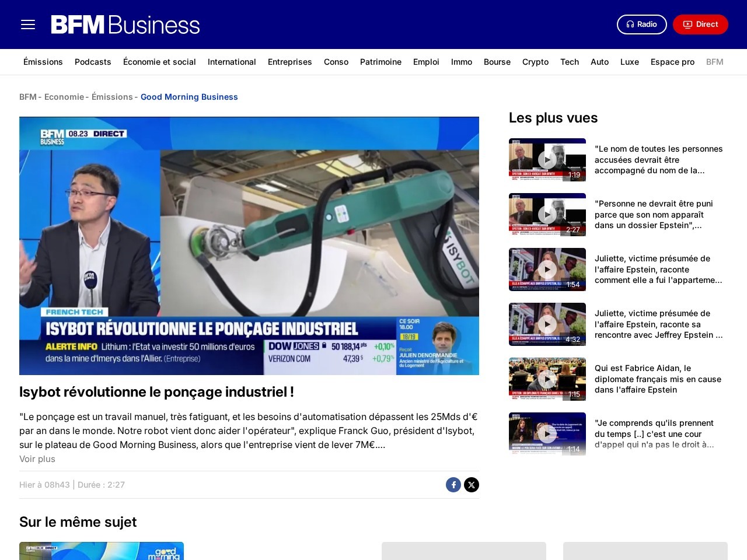
Task: Click the Good Morning Business breadcrumb
Action: point(189,97)
